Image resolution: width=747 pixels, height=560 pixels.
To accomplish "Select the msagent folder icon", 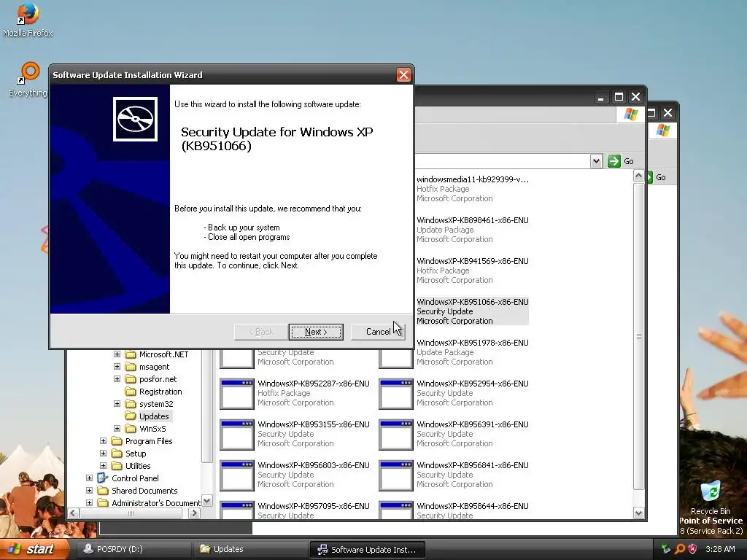I will pyautogui.click(x=131, y=367).
